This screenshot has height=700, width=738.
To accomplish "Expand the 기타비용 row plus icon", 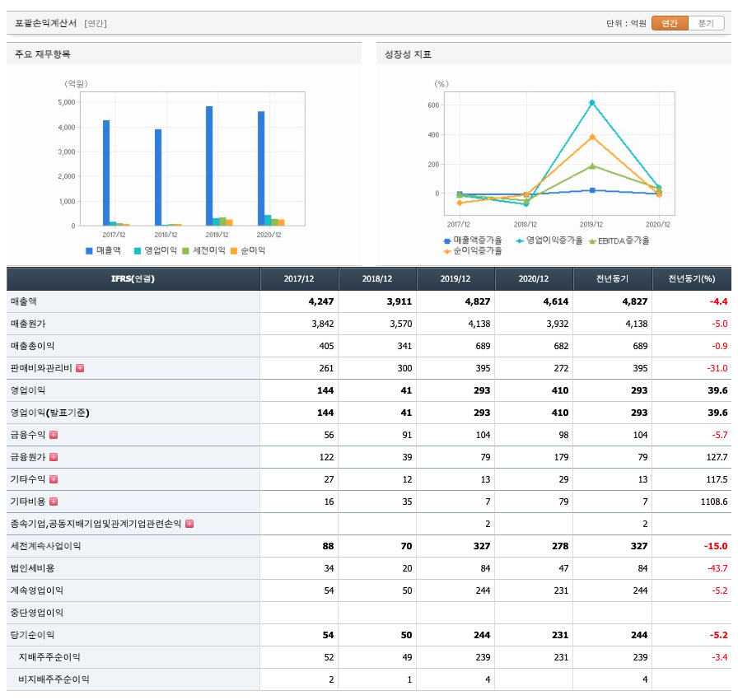I will [x=54, y=502].
